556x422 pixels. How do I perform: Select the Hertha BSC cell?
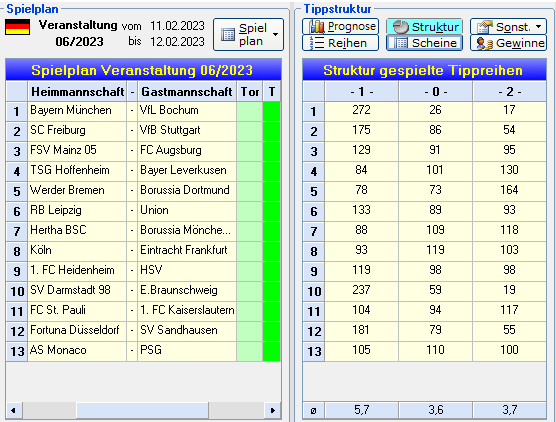(77, 231)
